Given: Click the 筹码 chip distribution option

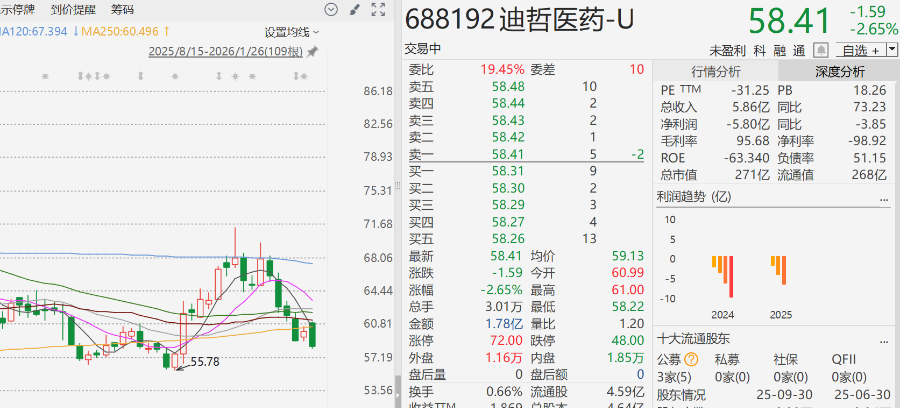Looking at the screenshot, I should click(122, 9).
